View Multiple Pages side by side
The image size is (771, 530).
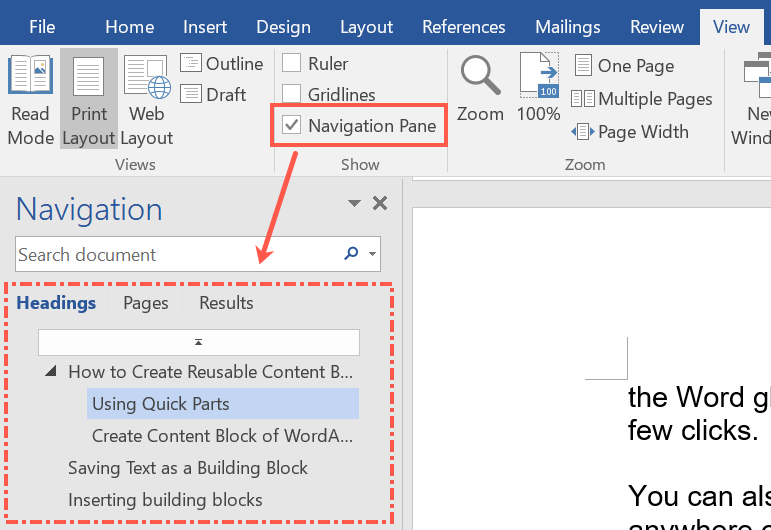641,99
